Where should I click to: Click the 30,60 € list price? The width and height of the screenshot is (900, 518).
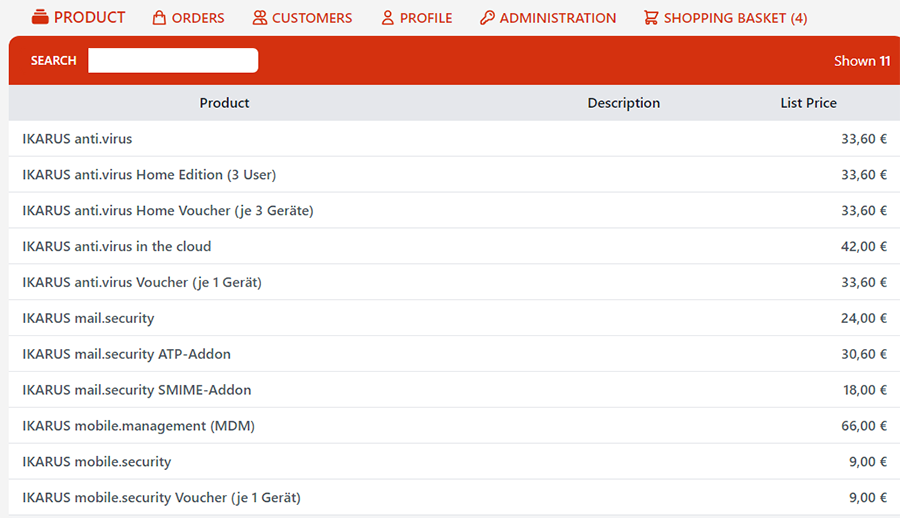[864, 354]
